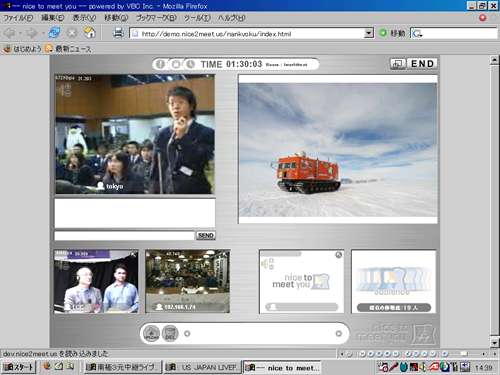This screenshot has width=500, height=375.
Task: Click first quick launch icon on taskbar
Action: 47,366
